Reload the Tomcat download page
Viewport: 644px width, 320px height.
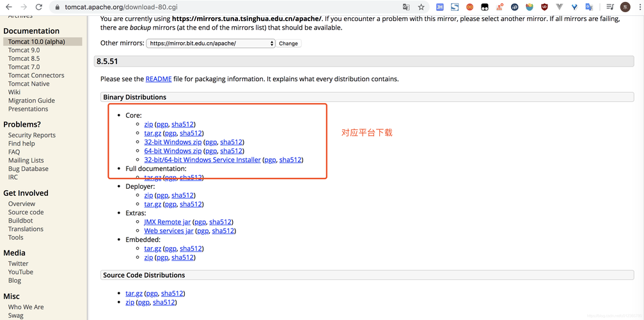pyautogui.click(x=39, y=7)
